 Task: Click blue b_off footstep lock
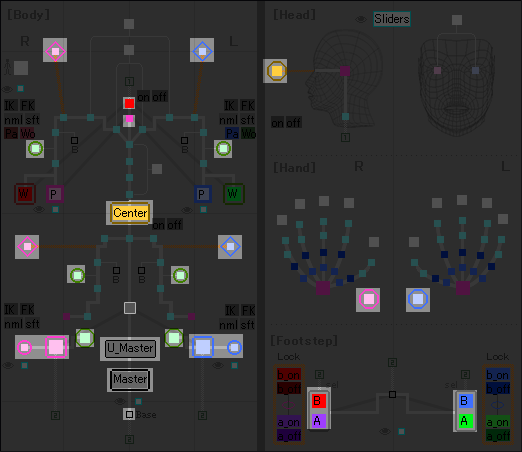pyautogui.click(x=498, y=388)
